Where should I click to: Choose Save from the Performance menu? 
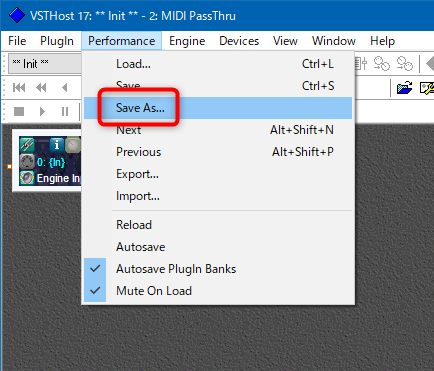218,86
